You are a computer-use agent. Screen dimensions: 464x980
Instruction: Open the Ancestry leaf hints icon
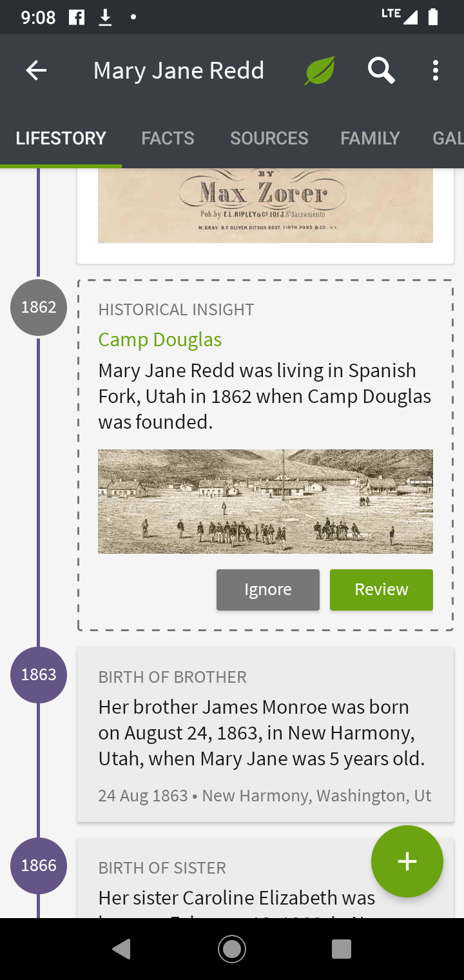[320, 70]
